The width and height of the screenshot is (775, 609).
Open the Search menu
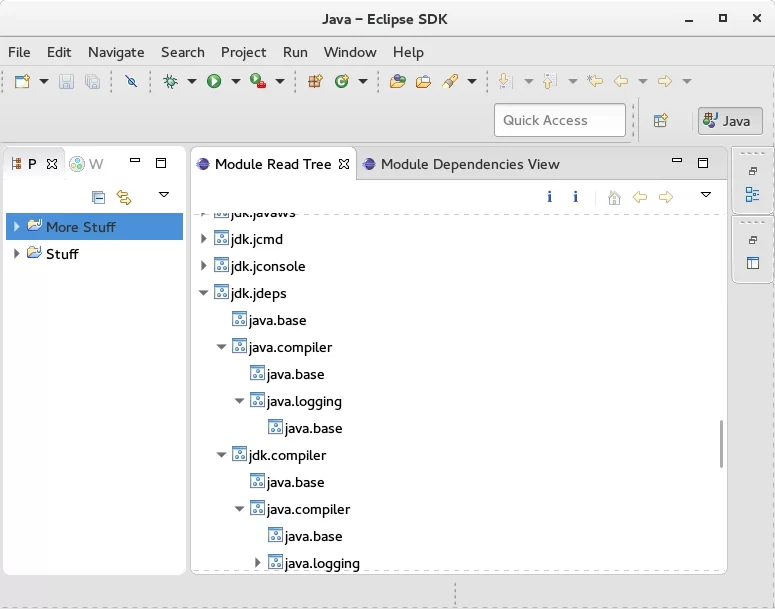pyautogui.click(x=182, y=52)
